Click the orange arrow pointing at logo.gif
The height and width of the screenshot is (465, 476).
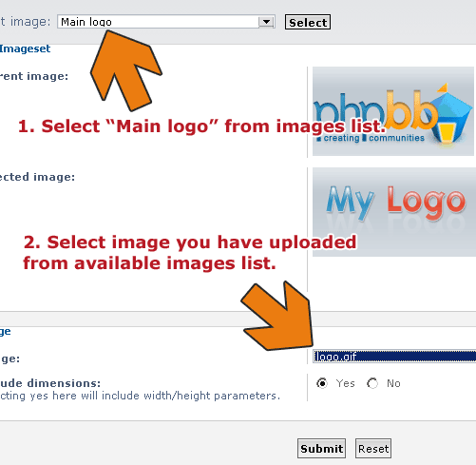tap(278, 317)
